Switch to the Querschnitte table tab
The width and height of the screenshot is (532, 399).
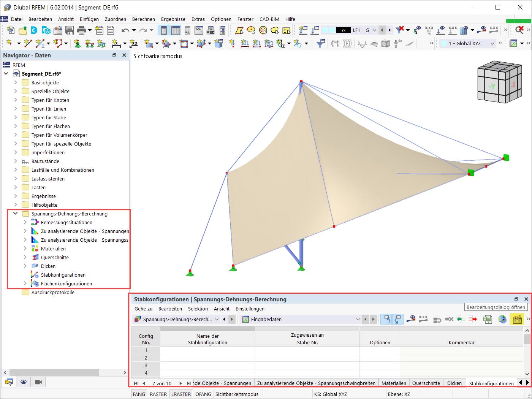click(x=426, y=383)
